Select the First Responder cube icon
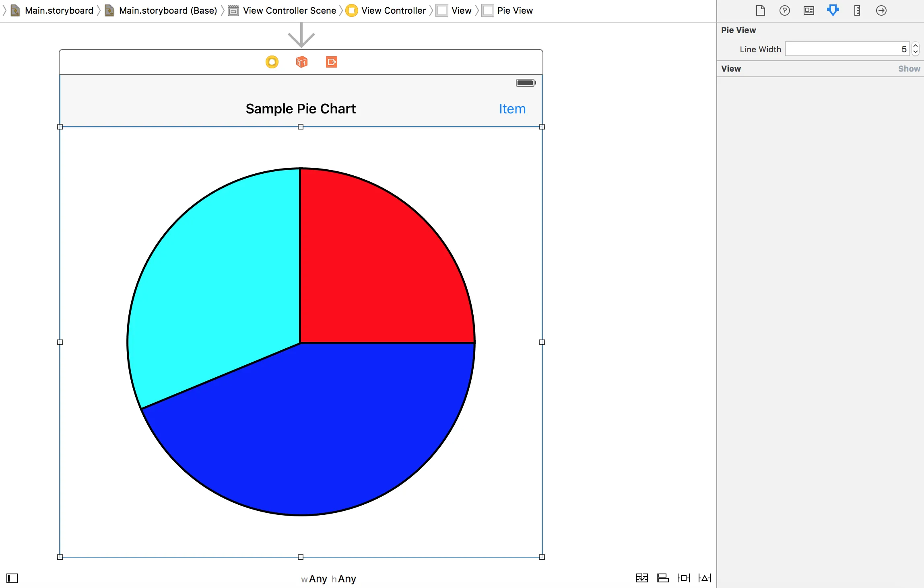The image size is (924, 588). pos(301,62)
